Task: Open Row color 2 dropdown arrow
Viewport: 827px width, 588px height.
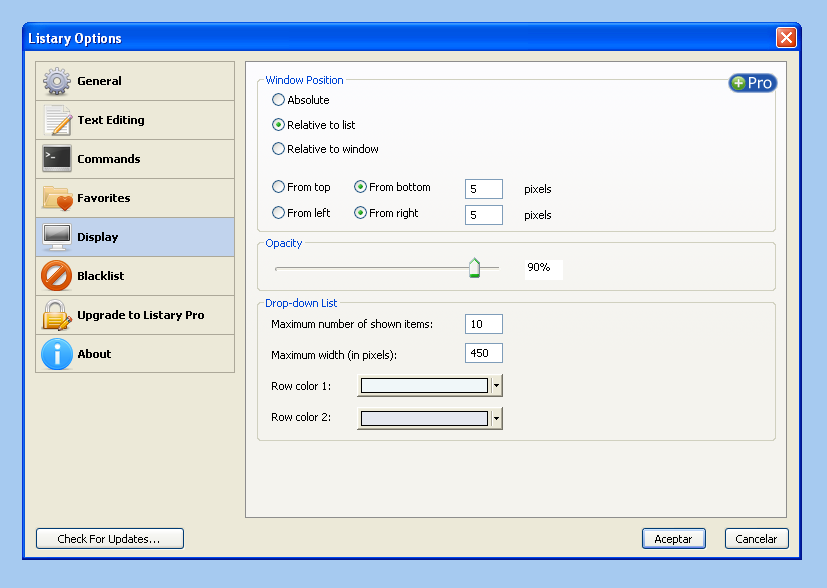Action: pos(496,419)
